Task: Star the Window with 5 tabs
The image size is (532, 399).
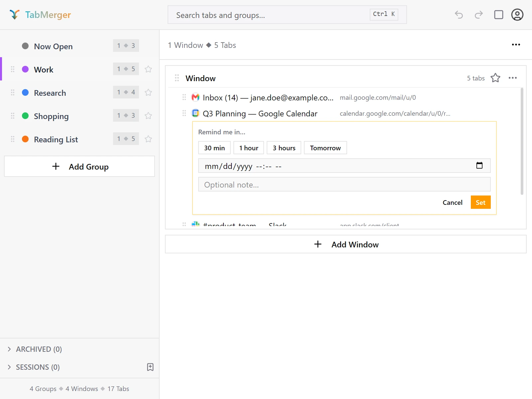Action: click(x=495, y=78)
